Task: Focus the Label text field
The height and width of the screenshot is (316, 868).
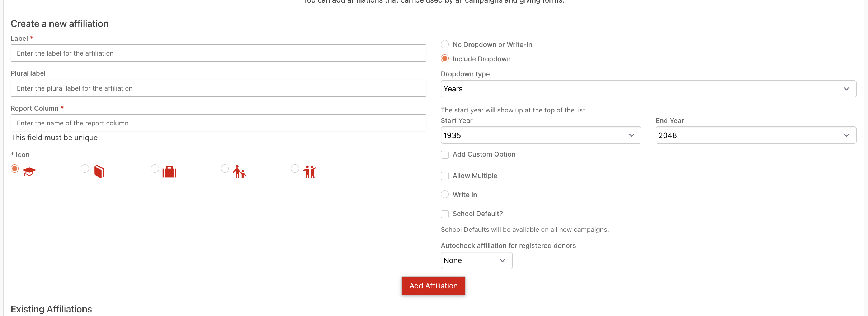Action: [x=218, y=53]
